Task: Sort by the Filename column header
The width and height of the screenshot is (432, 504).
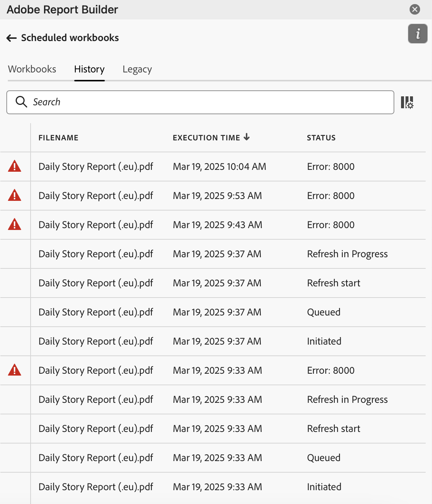Action: [x=59, y=138]
